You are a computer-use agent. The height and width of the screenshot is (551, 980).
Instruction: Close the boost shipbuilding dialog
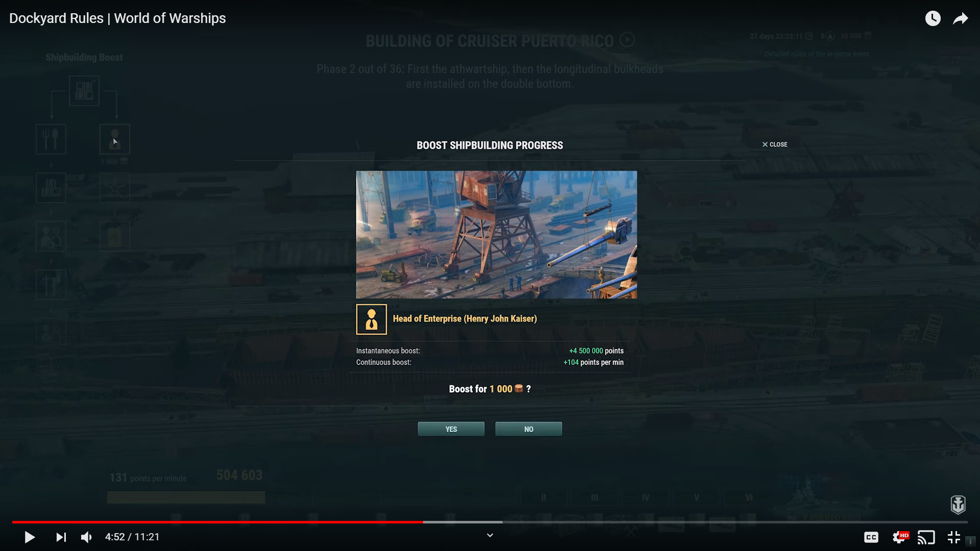(x=775, y=144)
